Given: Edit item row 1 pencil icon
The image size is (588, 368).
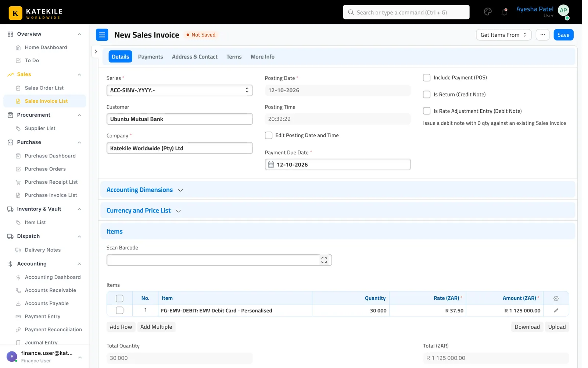Looking at the screenshot, I should point(556,311).
